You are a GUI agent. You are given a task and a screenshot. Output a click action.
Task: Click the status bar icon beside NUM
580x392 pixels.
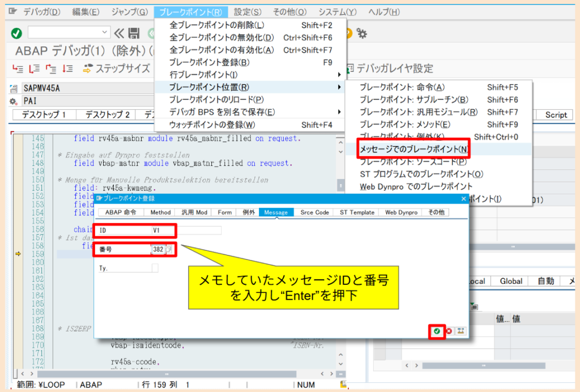[x=343, y=385]
